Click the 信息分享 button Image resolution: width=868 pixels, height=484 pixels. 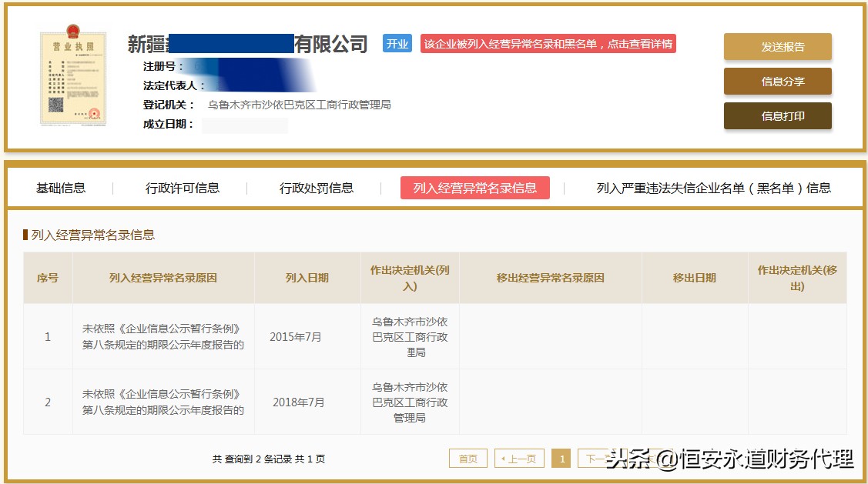pos(777,82)
